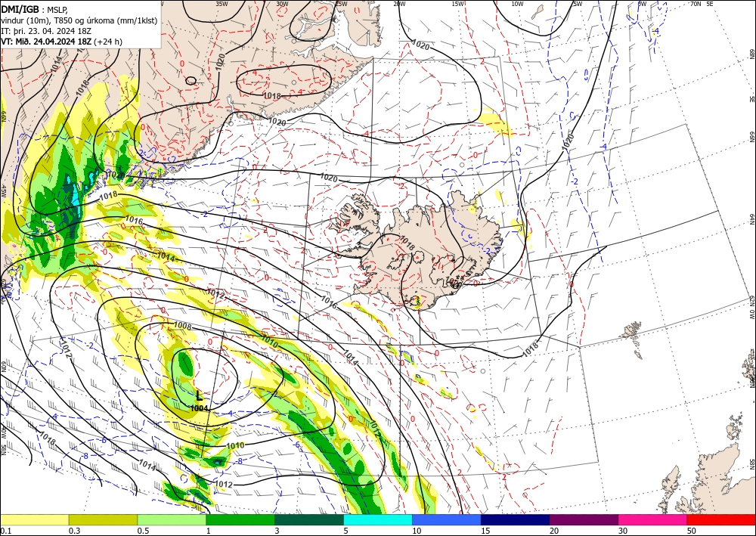Click the green 1–3 legend swatch
This screenshot has height=536, width=756.
tap(240, 519)
